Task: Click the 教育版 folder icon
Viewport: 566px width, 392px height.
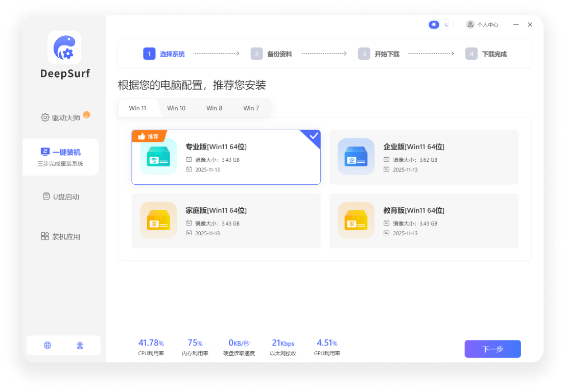Action: coord(356,220)
